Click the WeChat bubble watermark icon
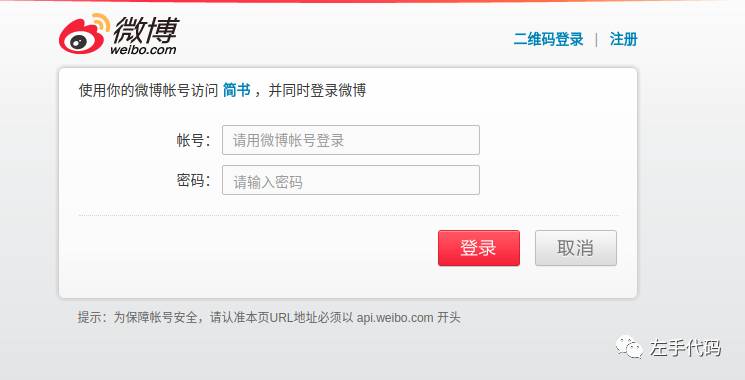The image size is (745, 380). click(629, 347)
